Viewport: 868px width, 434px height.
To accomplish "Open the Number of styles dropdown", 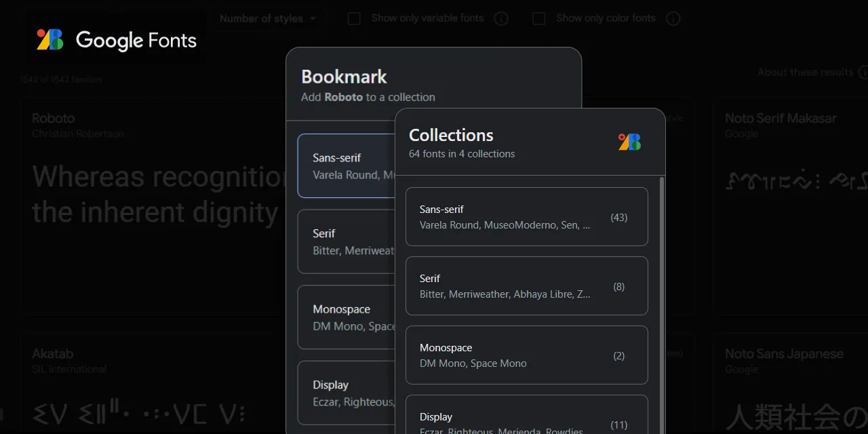I will tap(268, 18).
